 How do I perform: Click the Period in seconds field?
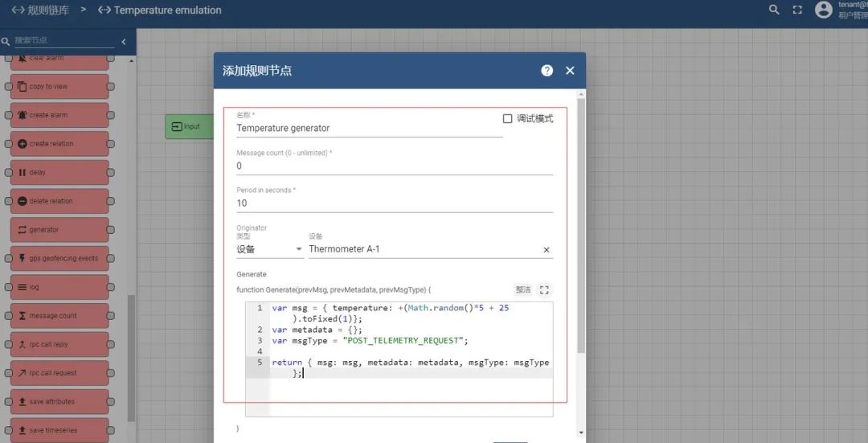(395, 203)
